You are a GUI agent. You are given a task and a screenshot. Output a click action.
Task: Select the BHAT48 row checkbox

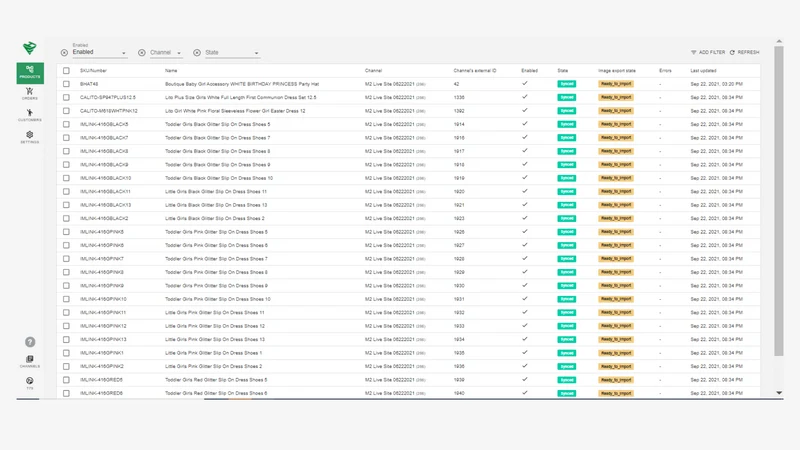(x=66, y=84)
